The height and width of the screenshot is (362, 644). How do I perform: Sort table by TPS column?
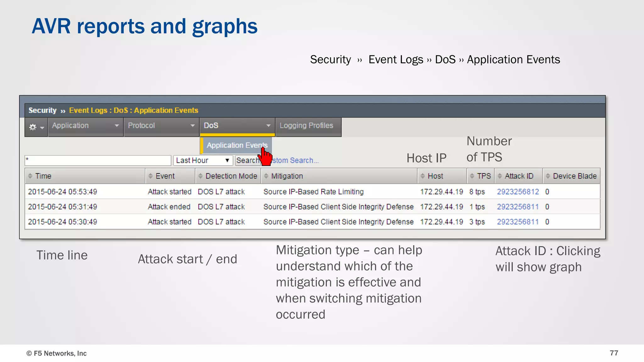(481, 176)
